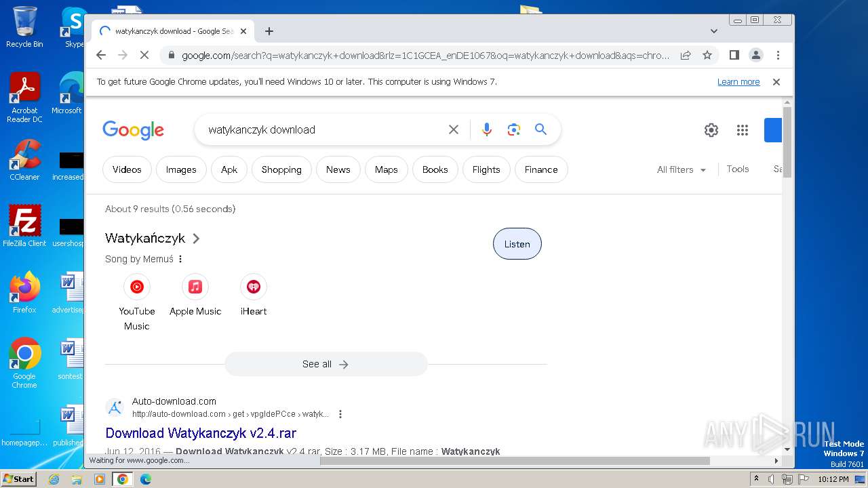Screen dimensions: 868x488
Task: Submit search with the magnifier icon
Action: pos(540,129)
